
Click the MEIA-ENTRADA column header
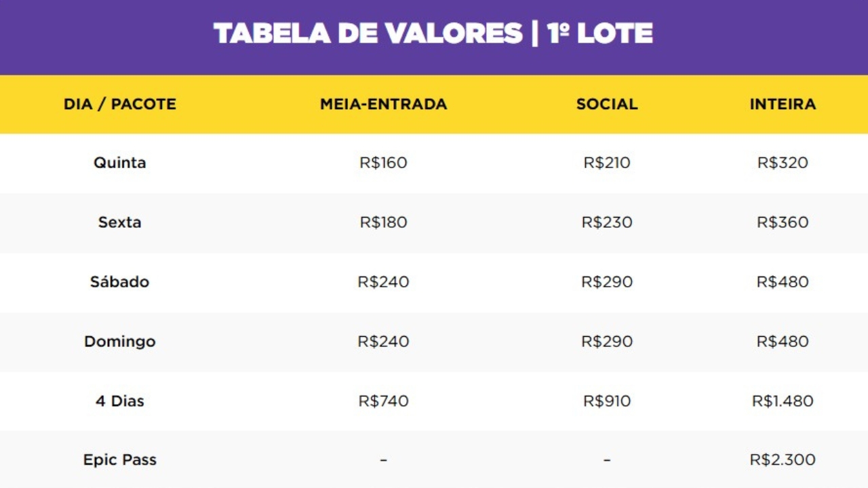(384, 104)
